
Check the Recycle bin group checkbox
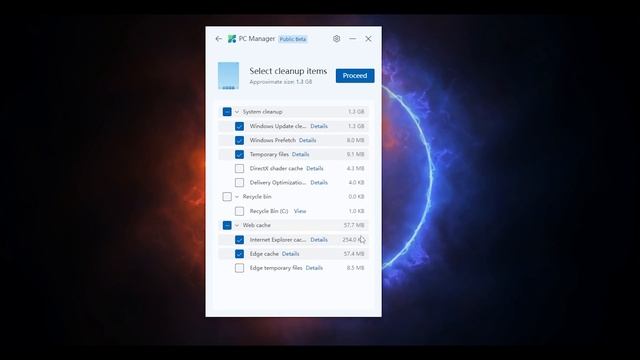[227, 197]
